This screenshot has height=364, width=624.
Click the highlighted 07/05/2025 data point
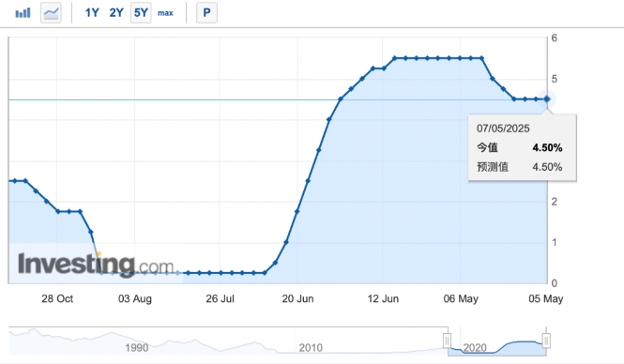(x=547, y=99)
